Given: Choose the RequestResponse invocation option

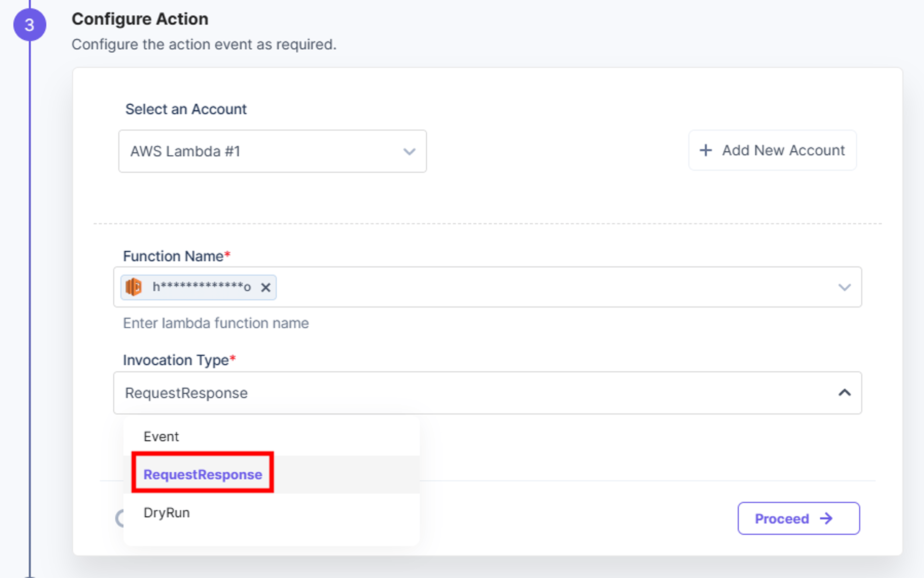Looking at the screenshot, I should pyautogui.click(x=271, y=474).
